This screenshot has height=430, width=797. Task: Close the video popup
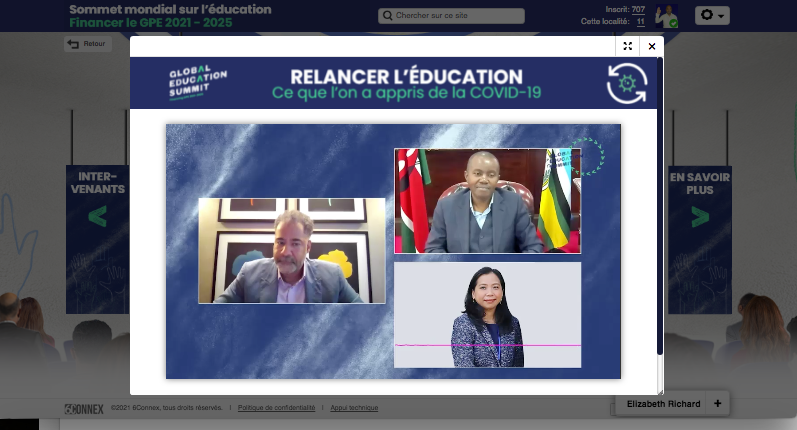652,46
